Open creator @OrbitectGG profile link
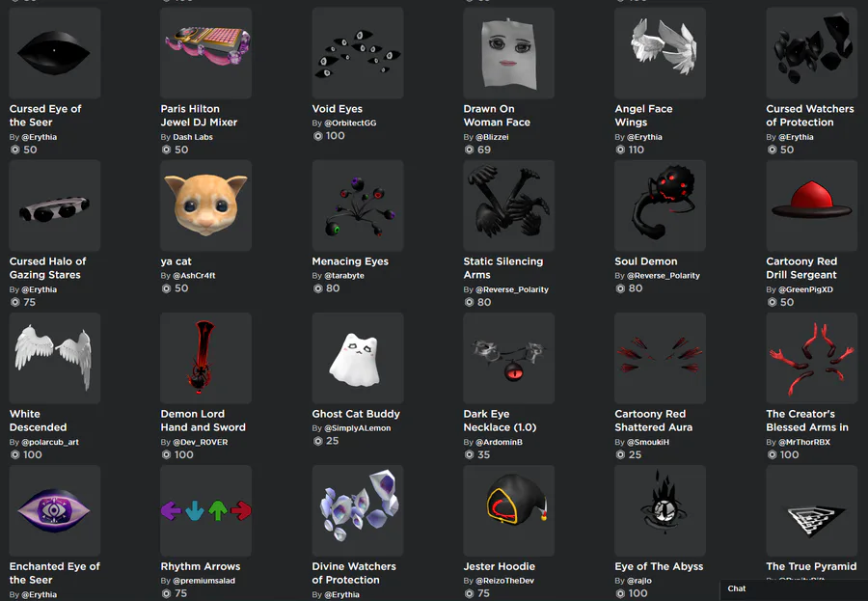Viewport: 868px width, 601px height. pyautogui.click(x=350, y=123)
